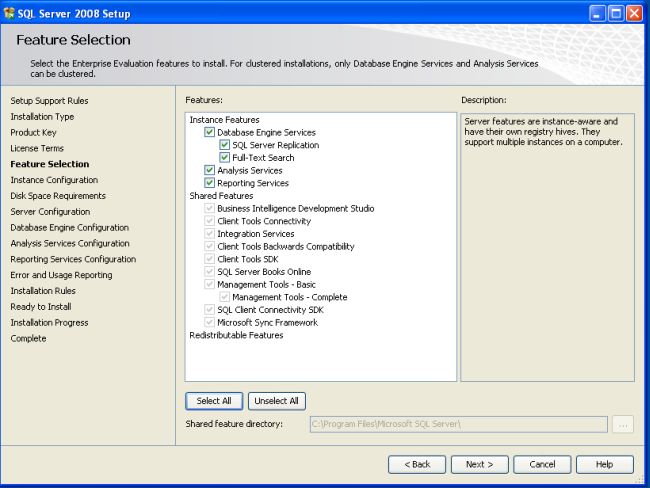Click the Shared feature directory path field
650x488 pixels.
[x=458, y=424]
